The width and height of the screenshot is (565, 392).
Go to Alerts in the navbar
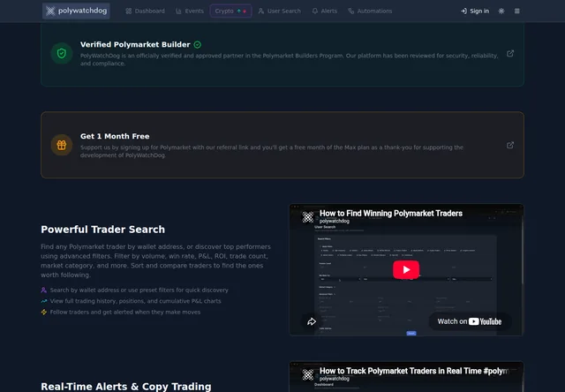coord(325,11)
